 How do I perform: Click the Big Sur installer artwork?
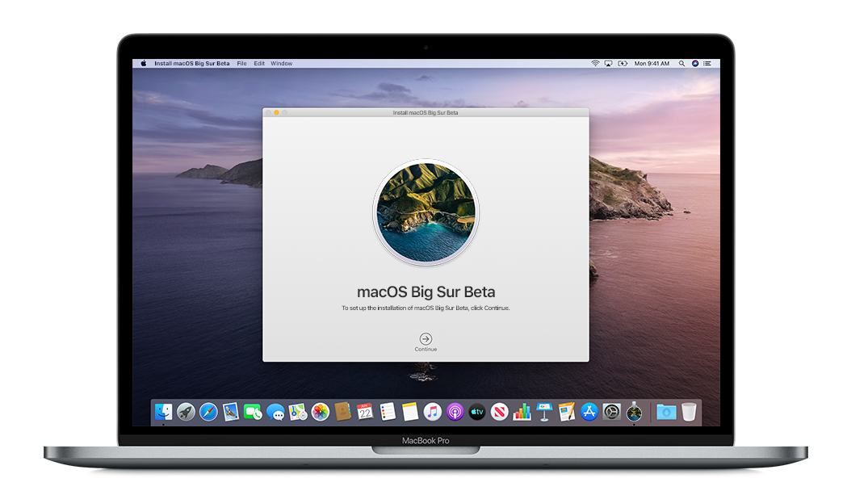coord(426,213)
